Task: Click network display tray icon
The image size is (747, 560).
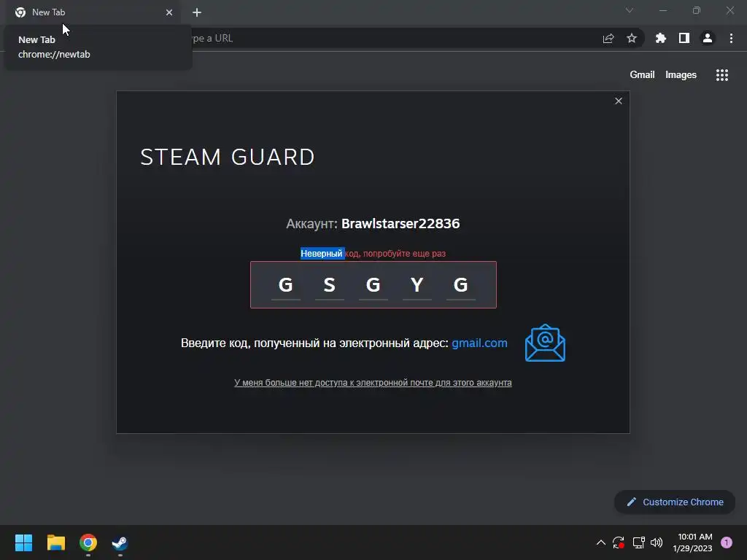Action: [638, 542]
